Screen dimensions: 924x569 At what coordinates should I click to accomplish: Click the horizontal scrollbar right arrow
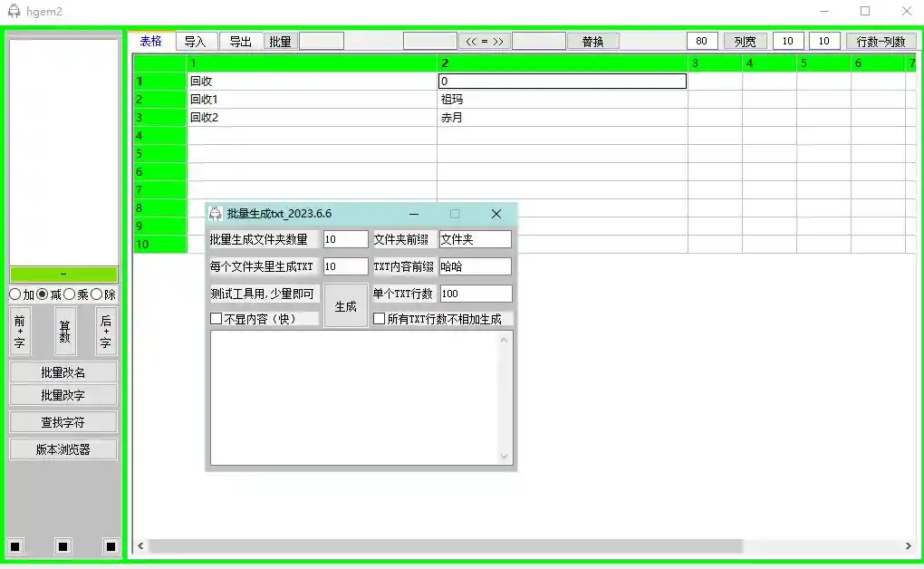point(908,546)
